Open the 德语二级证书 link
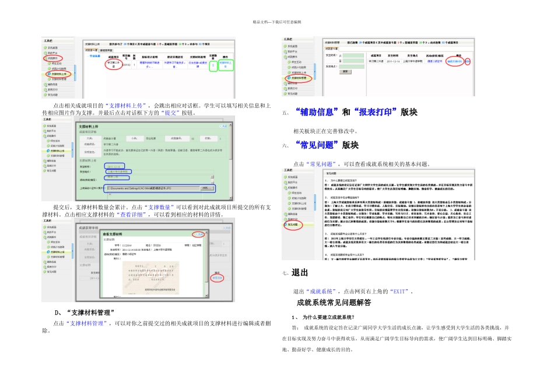The image size is (554, 392). (x=434, y=61)
